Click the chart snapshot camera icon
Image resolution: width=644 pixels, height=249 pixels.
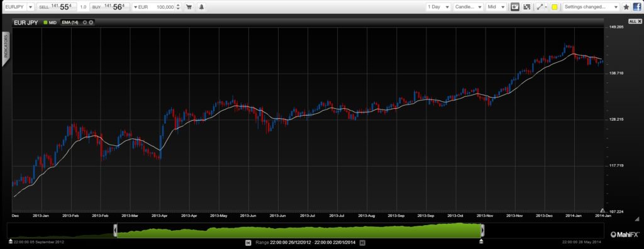(515, 7)
